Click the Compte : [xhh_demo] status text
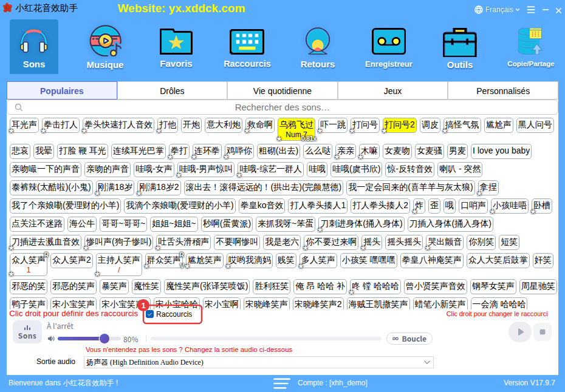This screenshot has width=565, height=392. 332,383
